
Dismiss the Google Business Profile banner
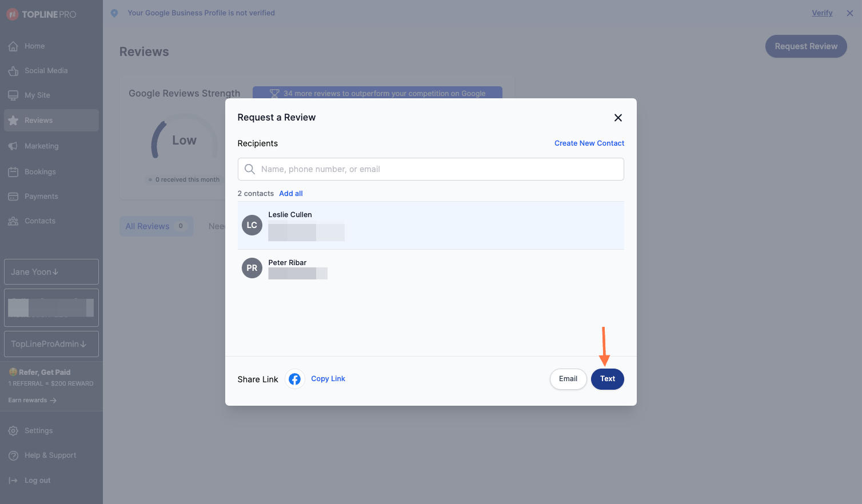coord(850,13)
